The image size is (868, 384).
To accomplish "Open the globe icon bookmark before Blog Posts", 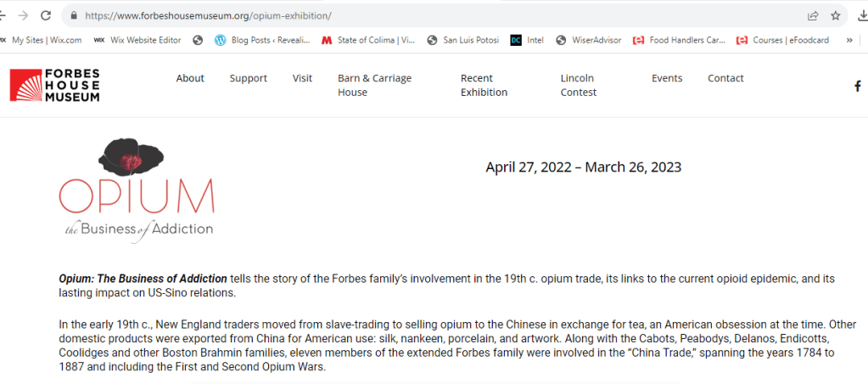I will (198, 40).
